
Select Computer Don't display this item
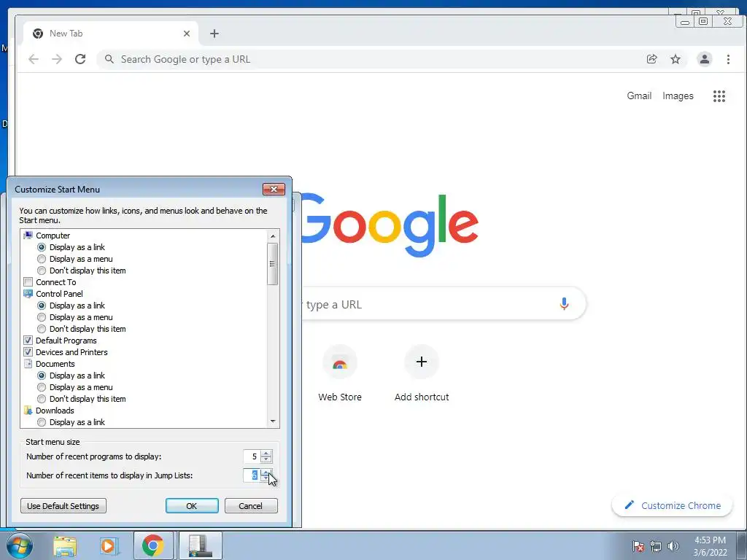tap(42, 271)
